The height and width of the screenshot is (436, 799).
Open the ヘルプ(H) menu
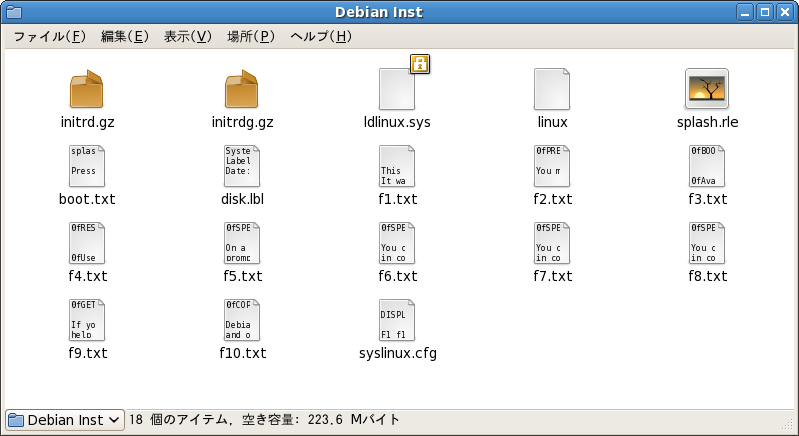click(321, 37)
